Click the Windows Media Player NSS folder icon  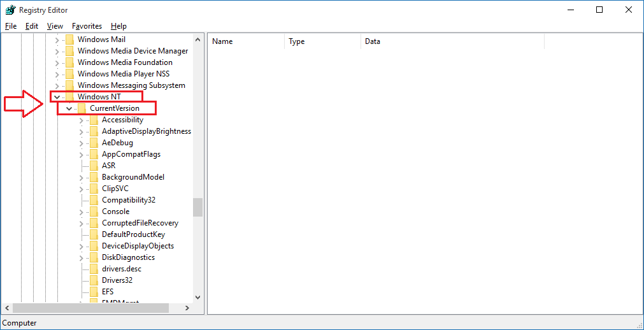click(69, 74)
